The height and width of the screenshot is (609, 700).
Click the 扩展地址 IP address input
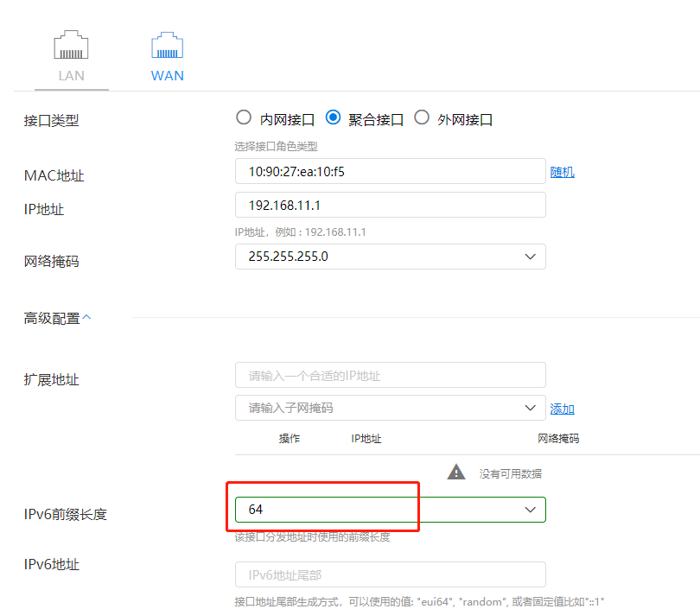pos(390,376)
